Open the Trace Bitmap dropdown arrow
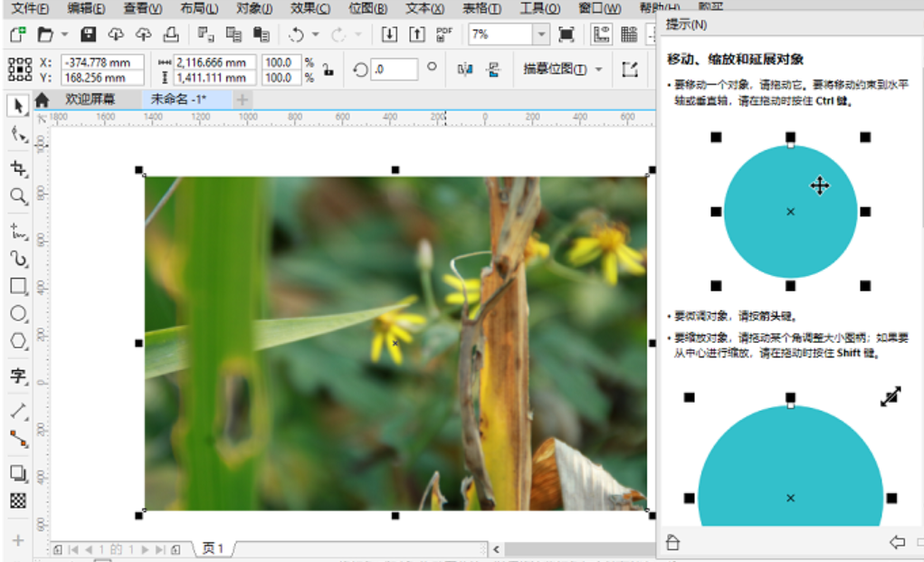 click(x=599, y=70)
